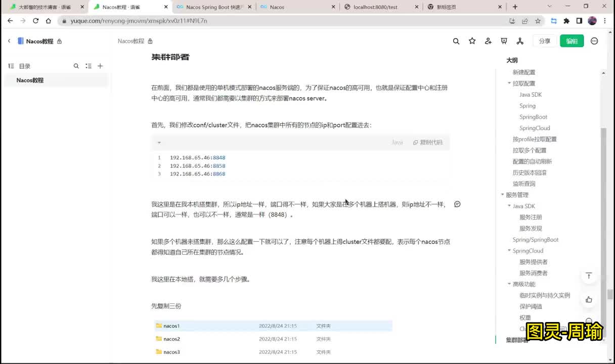Click the green 编辑 button
The width and height of the screenshot is (615, 364).
pyautogui.click(x=572, y=41)
